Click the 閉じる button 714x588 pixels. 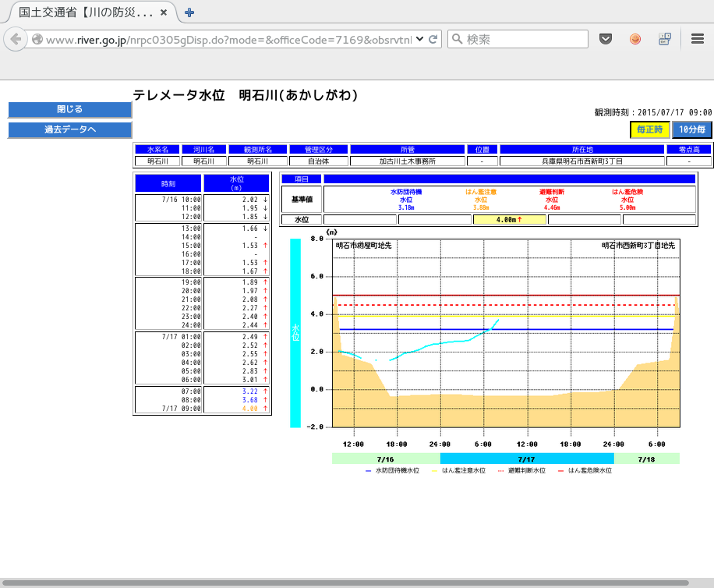click(69, 109)
